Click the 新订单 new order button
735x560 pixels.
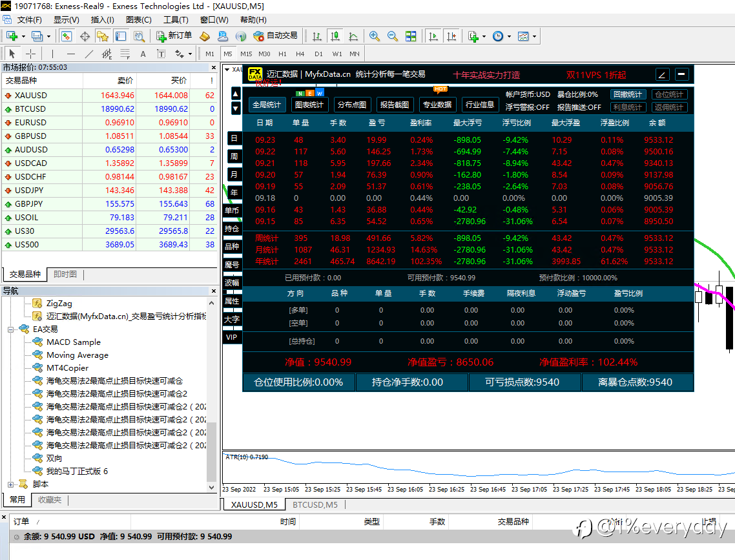point(174,36)
